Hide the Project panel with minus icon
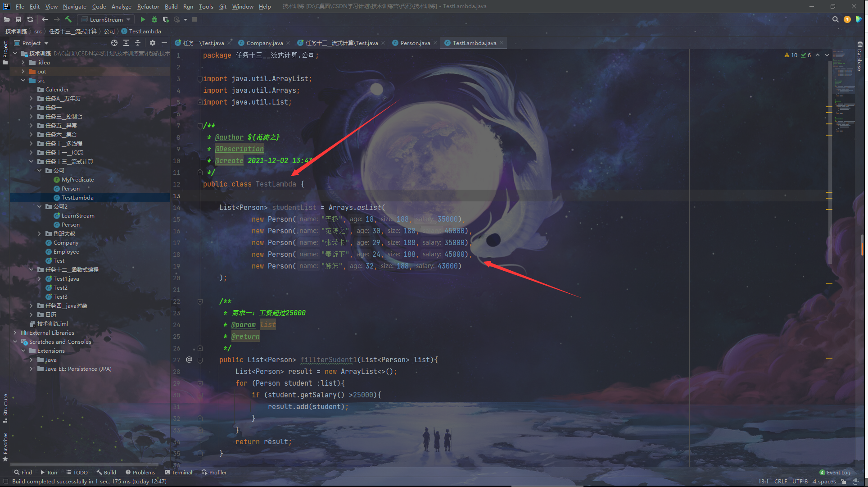This screenshot has width=868, height=487. (x=164, y=43)
